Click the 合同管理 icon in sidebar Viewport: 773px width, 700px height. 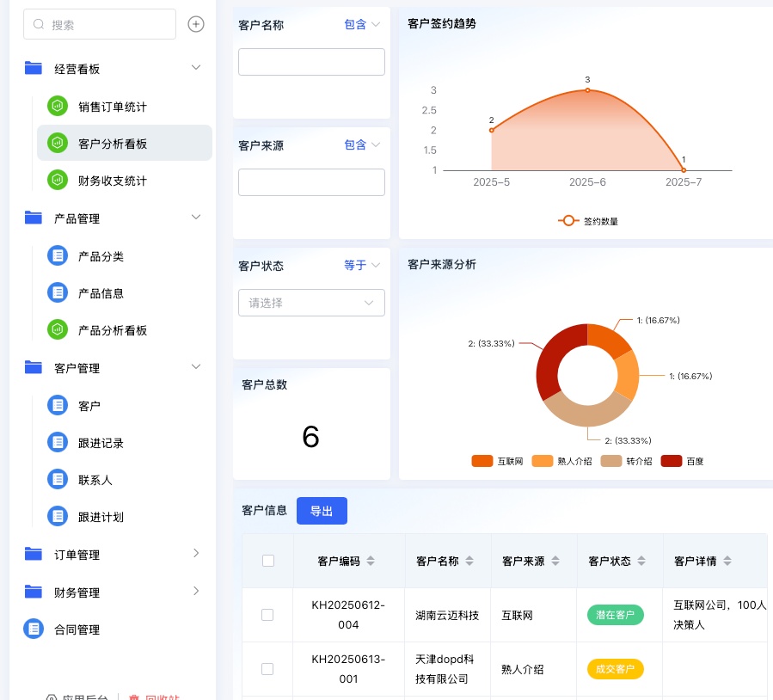[x=34, y=629]
